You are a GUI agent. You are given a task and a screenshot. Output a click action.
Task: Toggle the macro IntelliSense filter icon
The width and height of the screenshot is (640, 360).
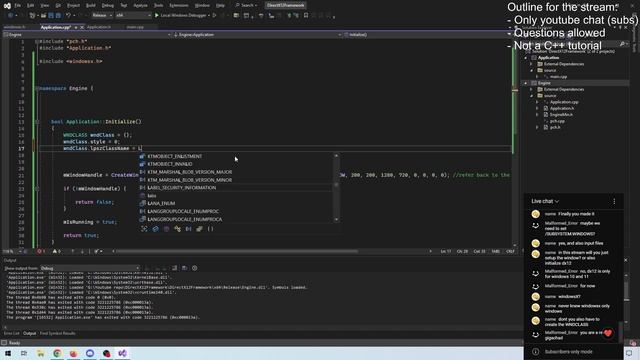coord(189,229)
